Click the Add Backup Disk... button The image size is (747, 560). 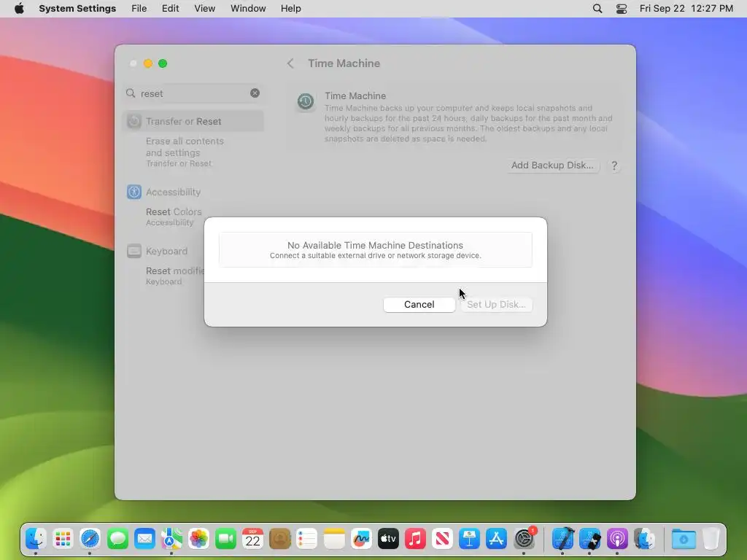(x=552, y=166)
